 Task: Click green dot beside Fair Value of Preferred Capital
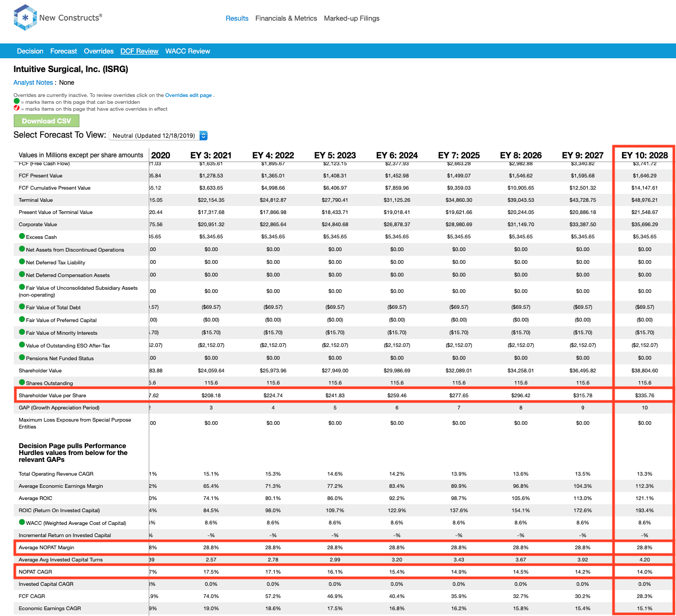click(x=22, y=319)
